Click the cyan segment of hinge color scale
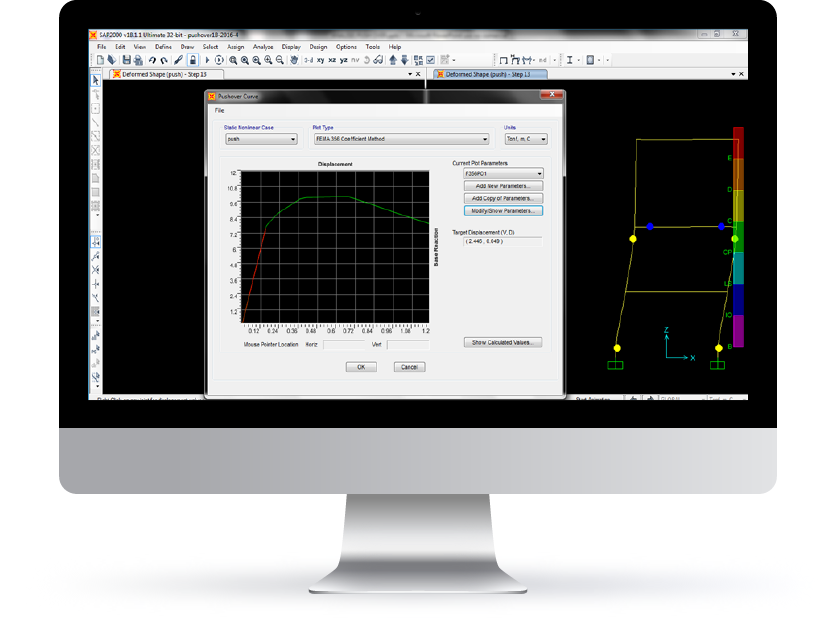The width and height of the screenshot is (836, 640). (x=738, y=268)
